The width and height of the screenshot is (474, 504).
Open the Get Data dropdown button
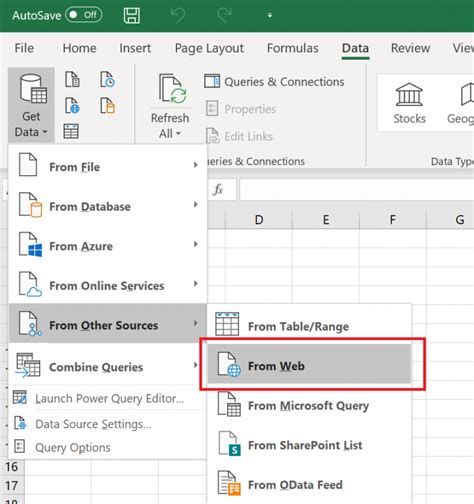(x=31, y=105)
